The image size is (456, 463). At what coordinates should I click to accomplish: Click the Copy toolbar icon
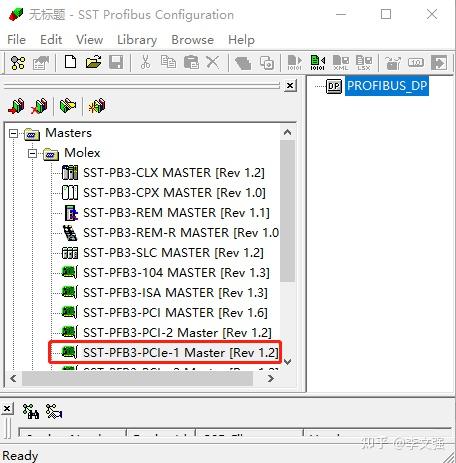pyautogui.click(x=168, y=62)
